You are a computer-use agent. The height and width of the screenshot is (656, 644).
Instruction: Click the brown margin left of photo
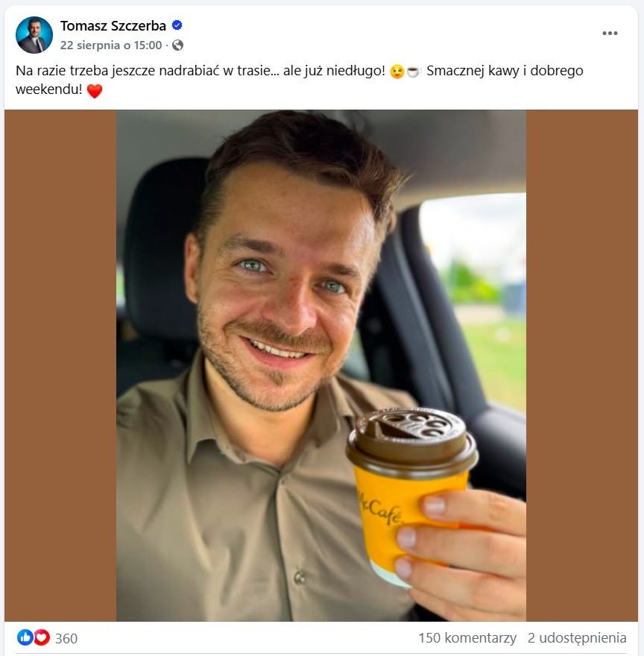pos(60,366)
